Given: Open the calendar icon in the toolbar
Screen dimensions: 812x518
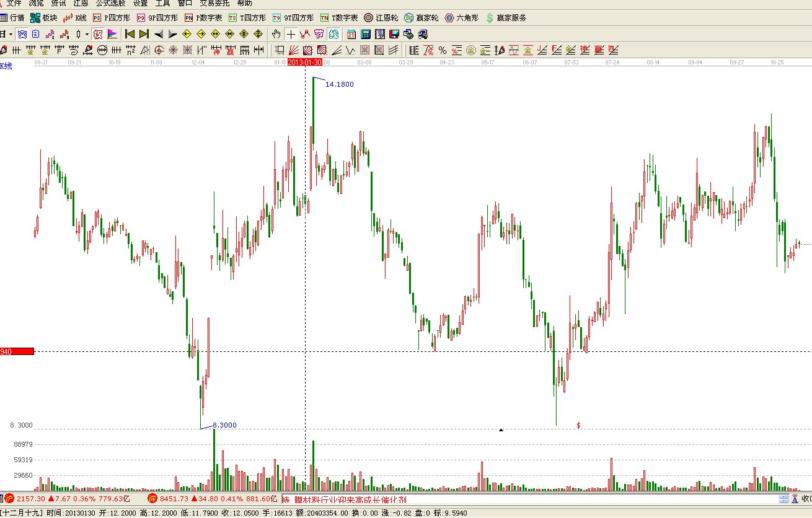Looking at the screenshot, I should pos(351,34).
